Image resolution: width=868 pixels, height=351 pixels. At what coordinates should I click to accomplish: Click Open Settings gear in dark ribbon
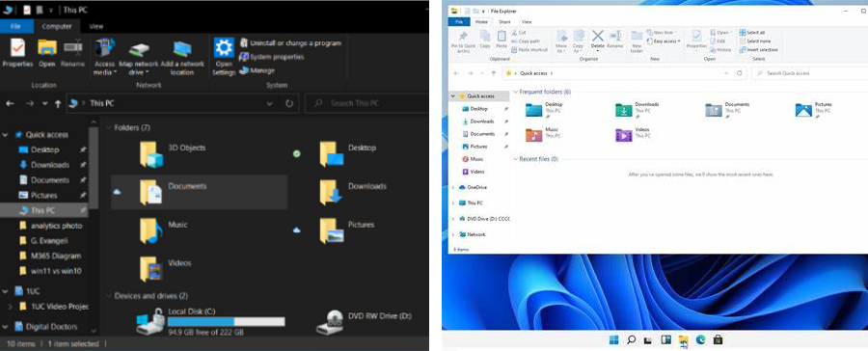click(224, 48)
